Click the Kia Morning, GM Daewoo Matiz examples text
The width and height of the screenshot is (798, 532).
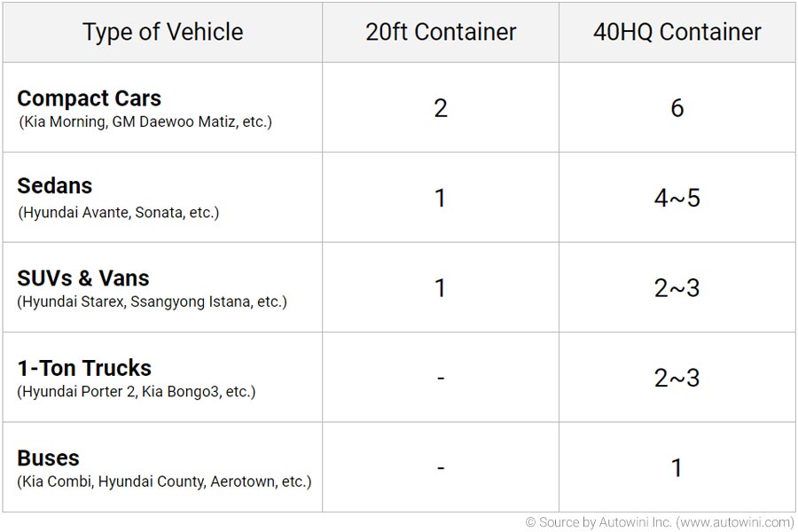tap(145, 121)
